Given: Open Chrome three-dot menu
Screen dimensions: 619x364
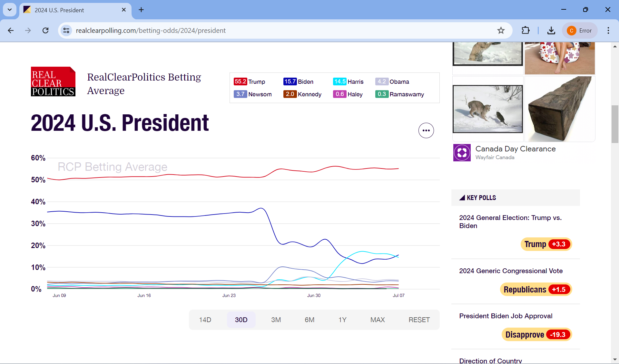Looking at the screenshot, I should point(608,30).
